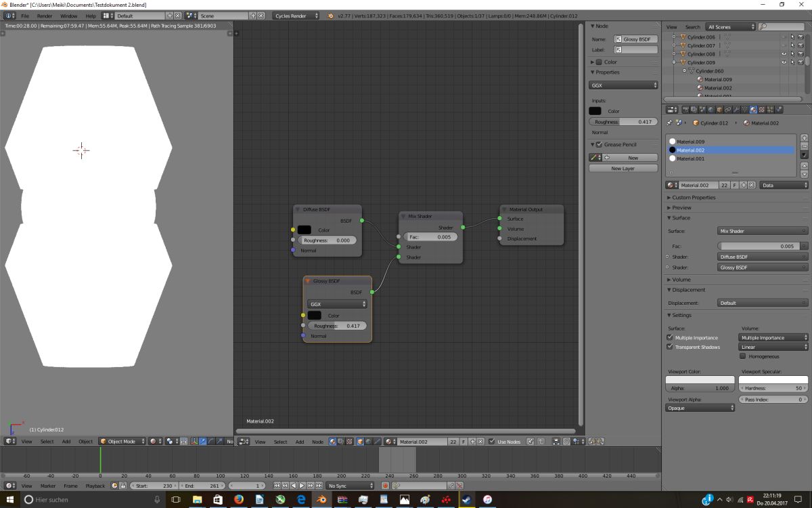Toggle Transparent Shadows checkbox
812x508 pixels.
(670, 347)
